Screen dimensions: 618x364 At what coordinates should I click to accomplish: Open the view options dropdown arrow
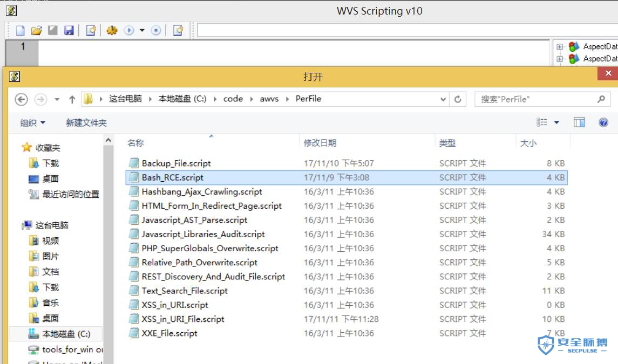click(556, 122)
